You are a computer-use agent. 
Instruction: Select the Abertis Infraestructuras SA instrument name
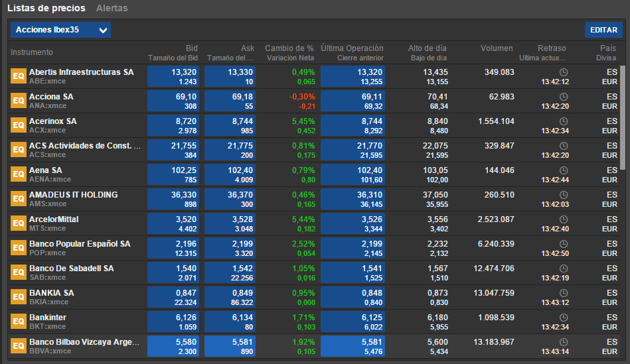point(81,72)
